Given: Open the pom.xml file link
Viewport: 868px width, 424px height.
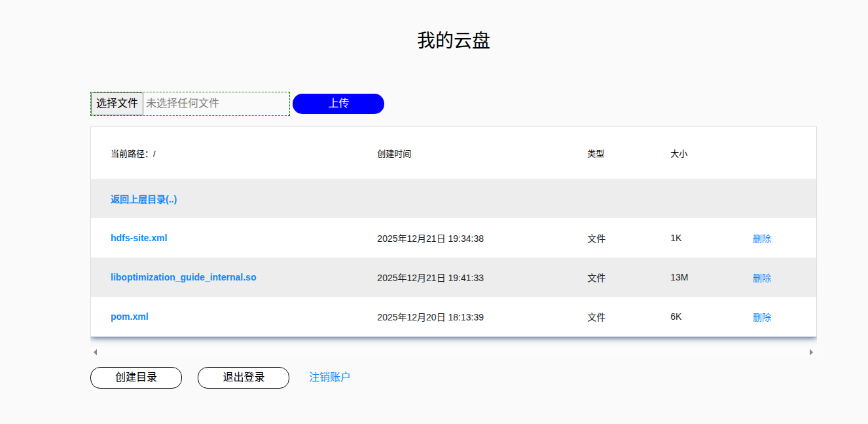Looking at the screenshot, I should pos(130,317).
